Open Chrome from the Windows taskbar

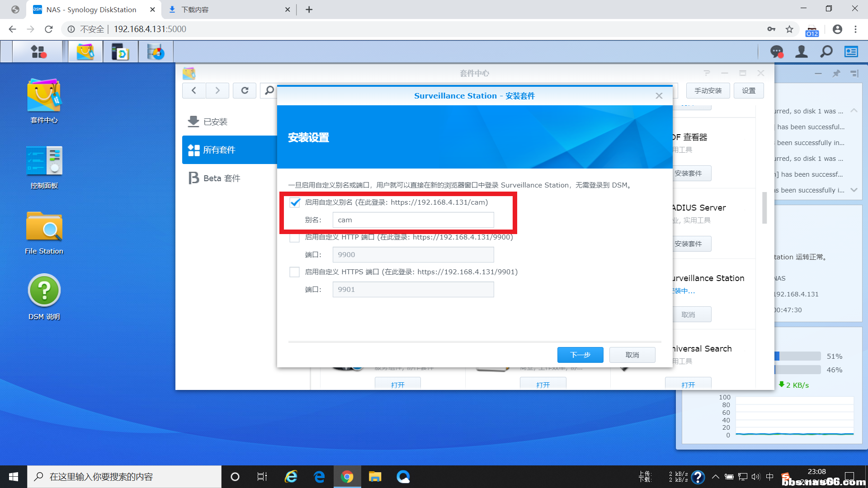click(x=347, y=477)
